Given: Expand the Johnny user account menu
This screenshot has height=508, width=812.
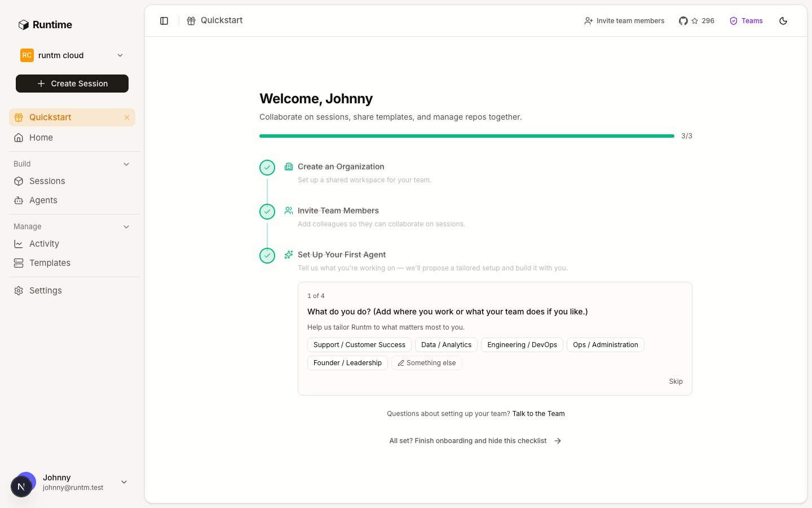Looking at the screenshot, I should pos(72,483).
